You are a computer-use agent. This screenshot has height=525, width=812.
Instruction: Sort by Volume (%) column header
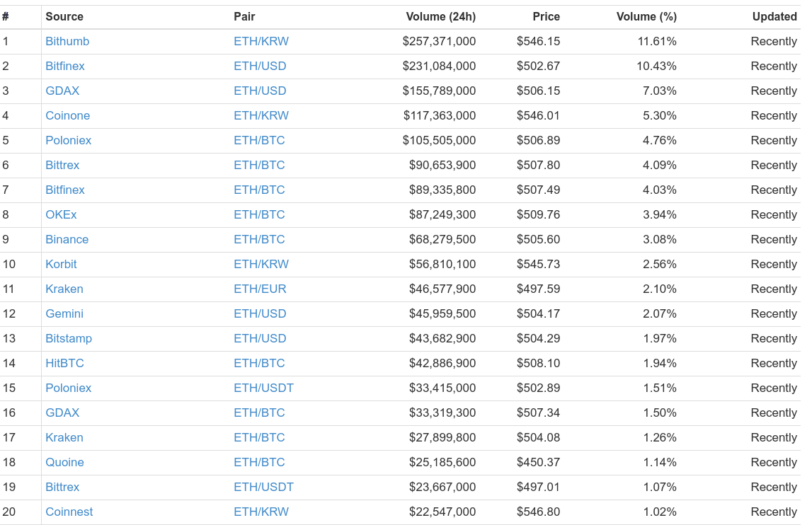[x=646, y=16]
